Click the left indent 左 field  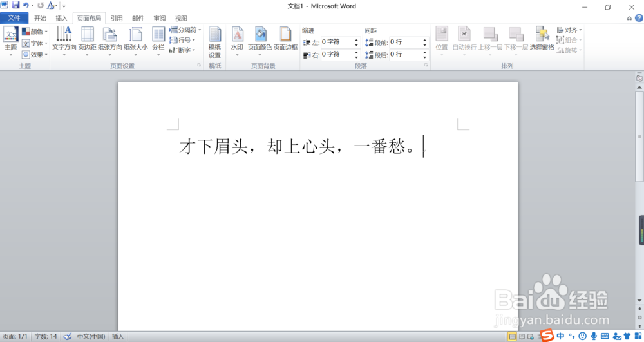pos(340,42)
